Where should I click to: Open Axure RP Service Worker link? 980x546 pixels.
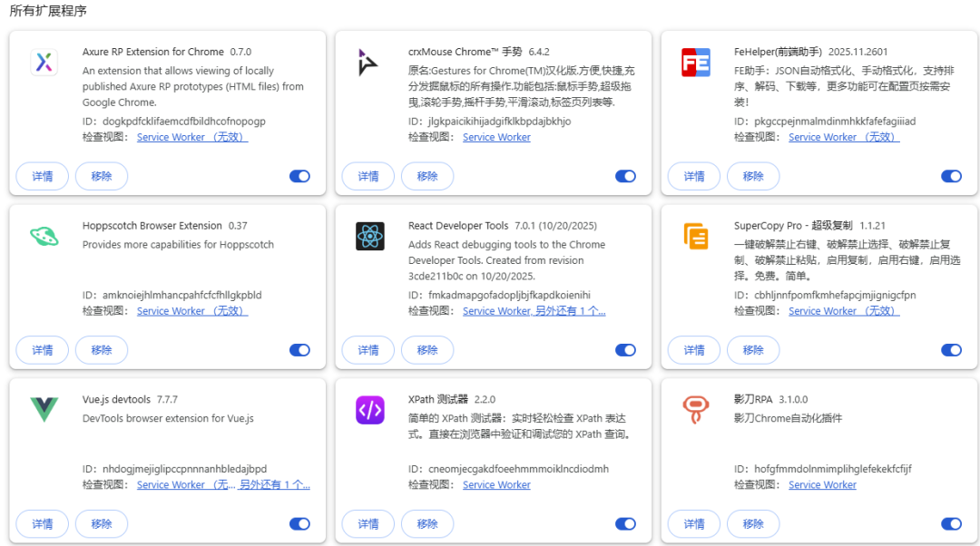click(x=192, y=137)
